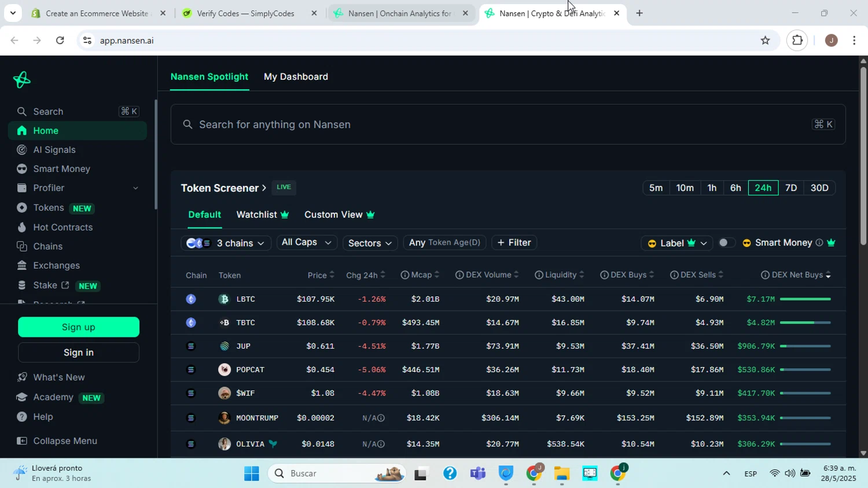The height and width of the screenshot is (488, 868).
Task: Focus the Search for anything on Nansen field
Action: (x=508, y=124)
